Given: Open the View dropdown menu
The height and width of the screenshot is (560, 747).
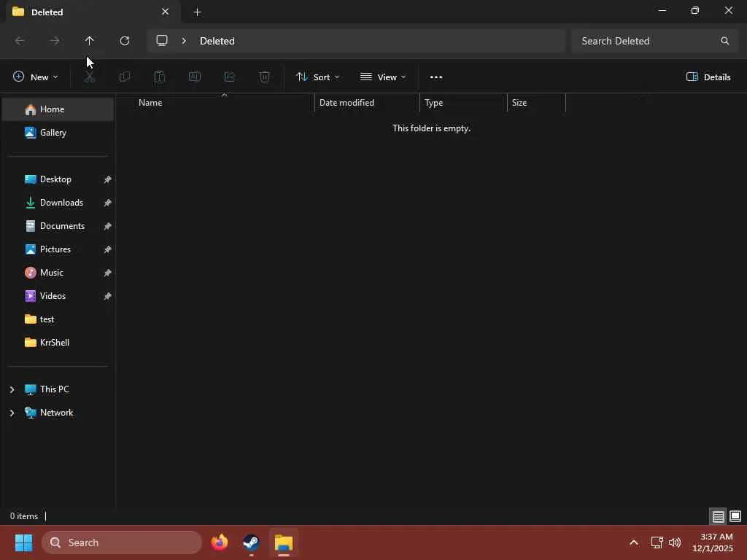Looking at the screenshot, I should [383, 77].
